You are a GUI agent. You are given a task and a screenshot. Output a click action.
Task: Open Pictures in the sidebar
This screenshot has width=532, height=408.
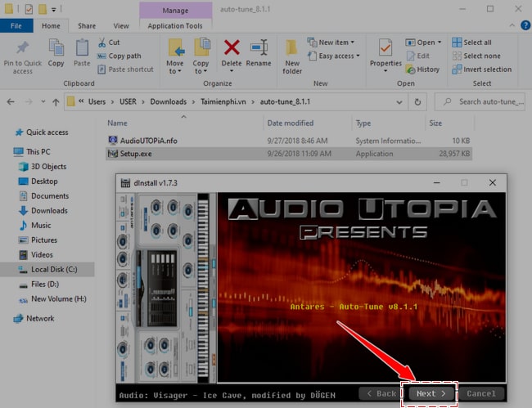[38, 240]
